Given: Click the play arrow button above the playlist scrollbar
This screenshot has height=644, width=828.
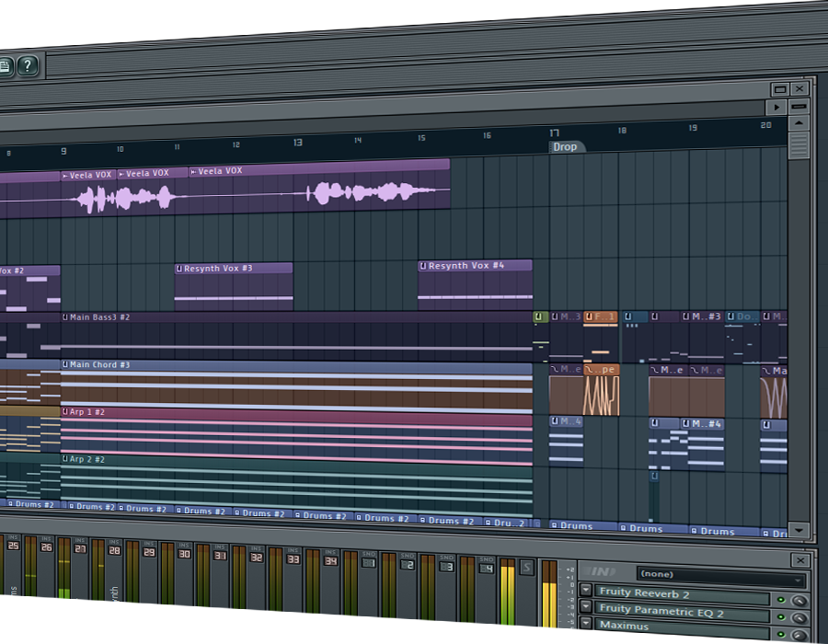Looking at the screenshot, I should (x=778, y=108).
